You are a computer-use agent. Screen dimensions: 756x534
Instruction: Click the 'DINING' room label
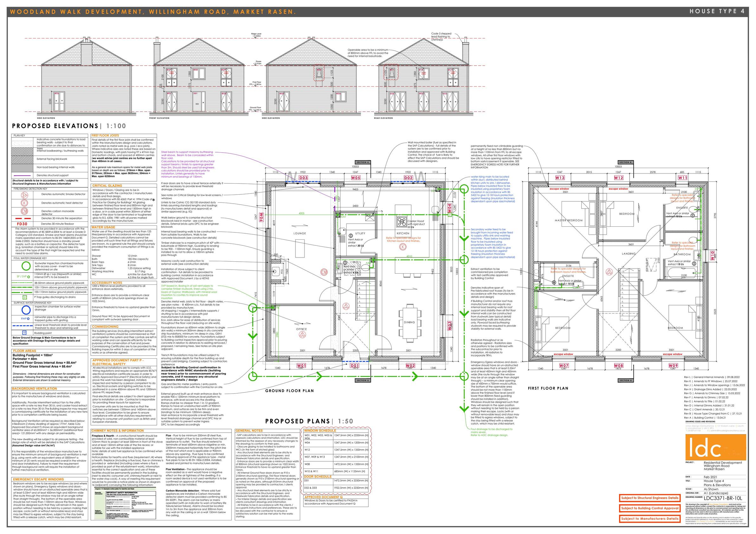[x=409, y=322]
